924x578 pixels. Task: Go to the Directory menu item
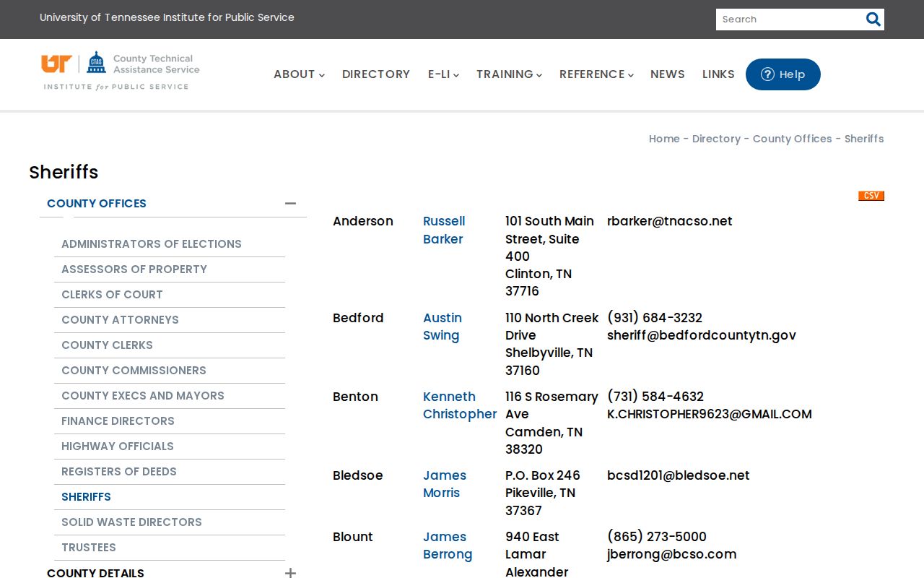point(376,74)
